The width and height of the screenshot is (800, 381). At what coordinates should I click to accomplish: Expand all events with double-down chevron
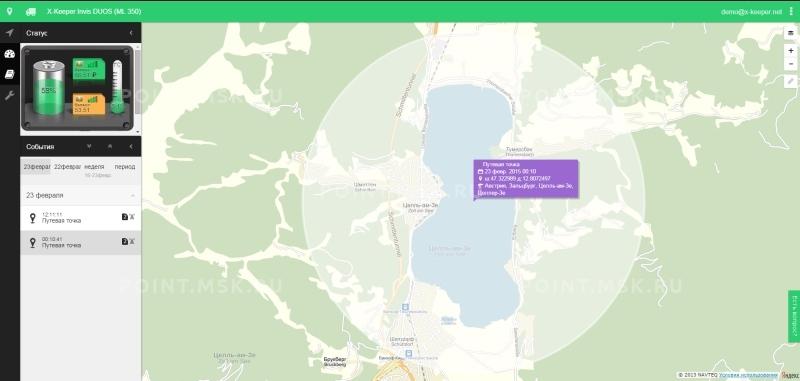point(89,146)
